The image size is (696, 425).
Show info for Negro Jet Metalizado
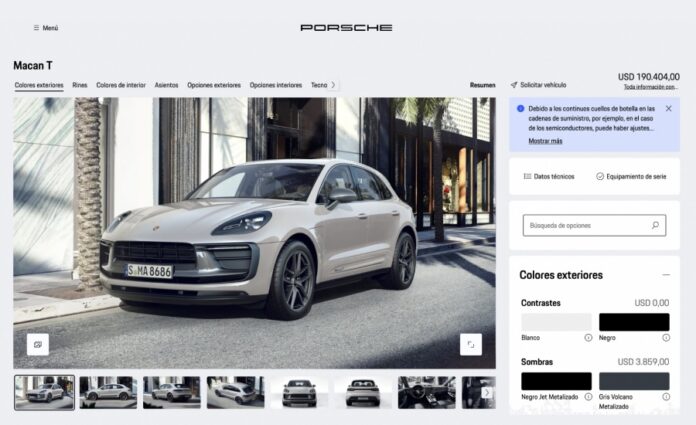pyautogui.click(x=588, y=397)
